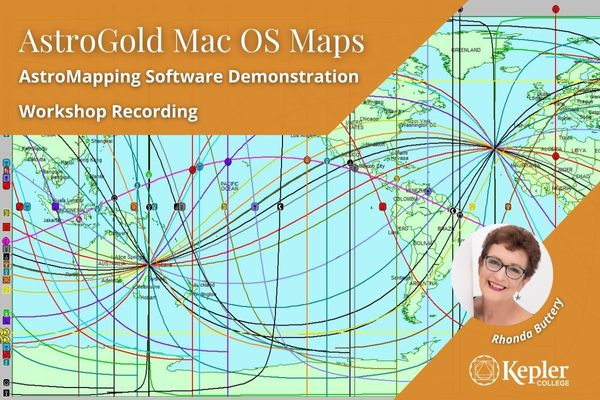Click olive marker below PACIFIC OCEAN label

(224, 207)
